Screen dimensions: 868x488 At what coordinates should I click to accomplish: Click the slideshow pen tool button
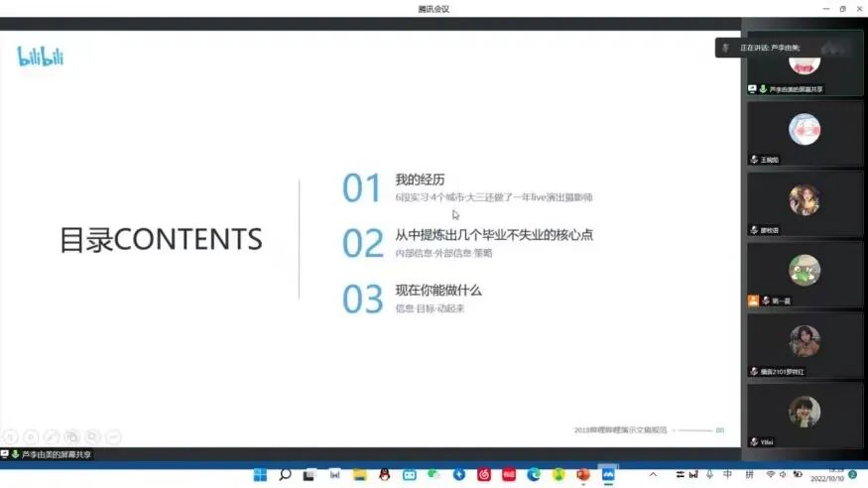pos(52,436)
